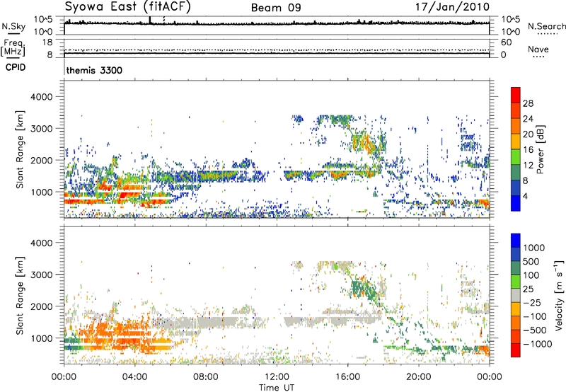Click the blue segment of Velocity colorbar
The height and width of the screenshot is (392, 566).
516,241
